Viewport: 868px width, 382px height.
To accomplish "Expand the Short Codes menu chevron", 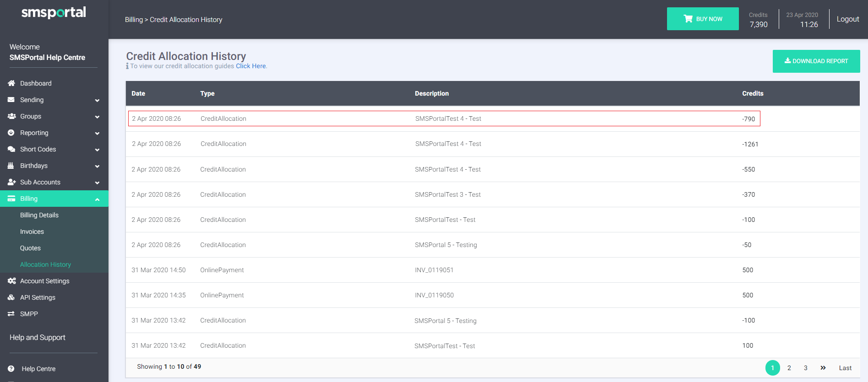I will point(97,150).
